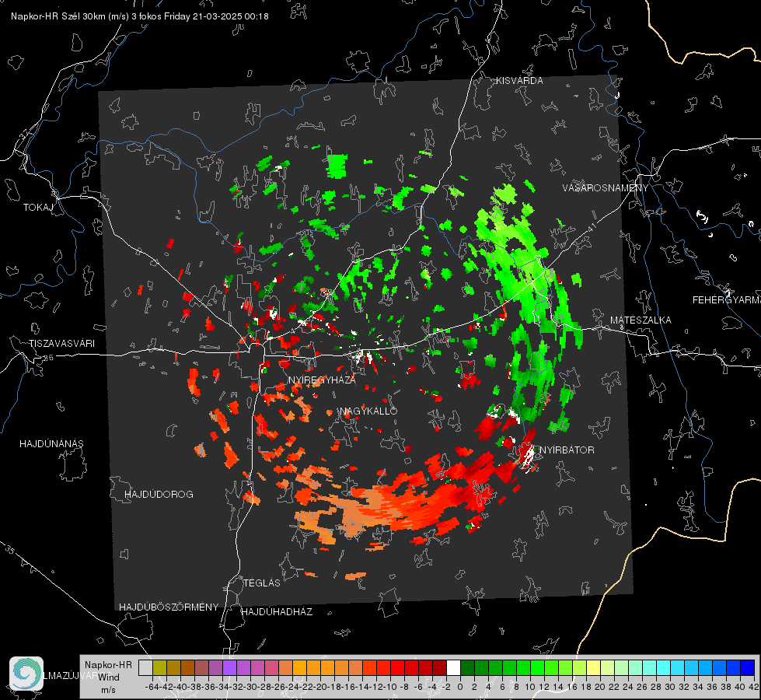Viewport: 761px width, 700px height.
Task: Select the HAJDÚHADHÁZ town label
Action: click(x=277, y=612)
